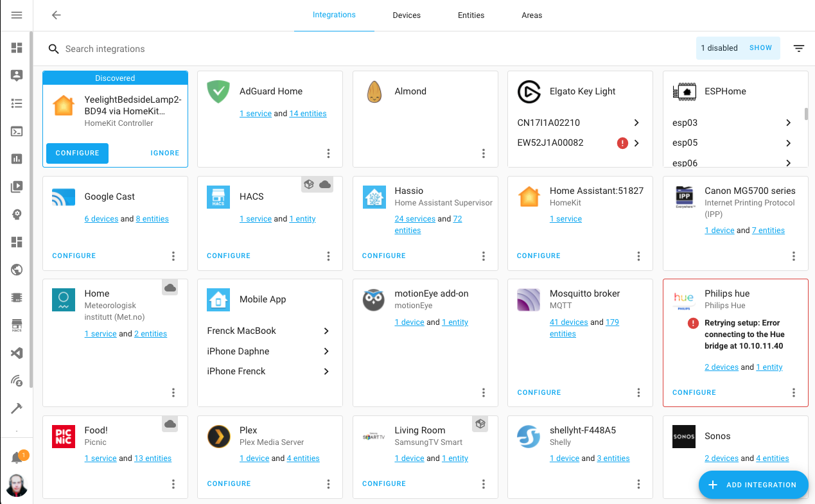Click the cloud badge on the Home card
The width and height of the screenshot is (815, 504).
[170, 287]
